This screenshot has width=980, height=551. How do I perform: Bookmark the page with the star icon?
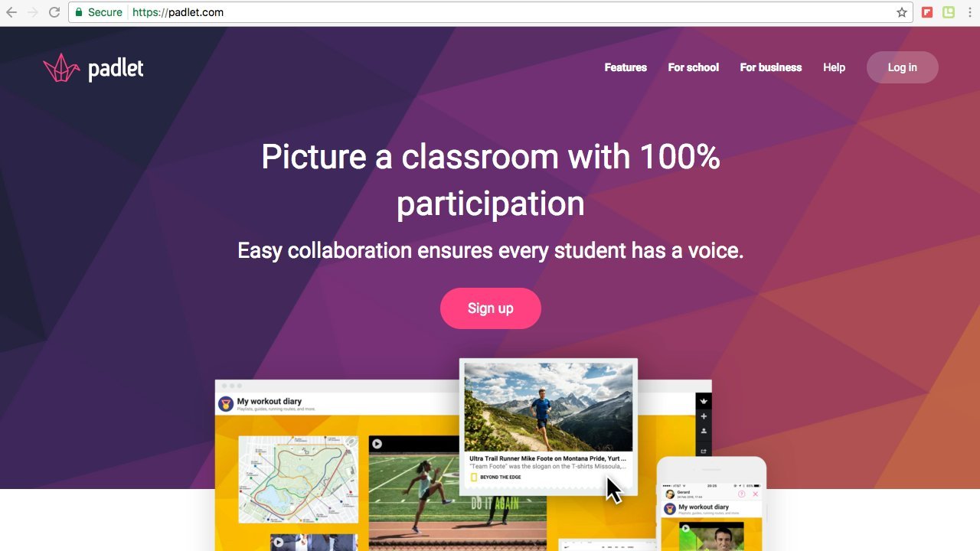point(902,11)
